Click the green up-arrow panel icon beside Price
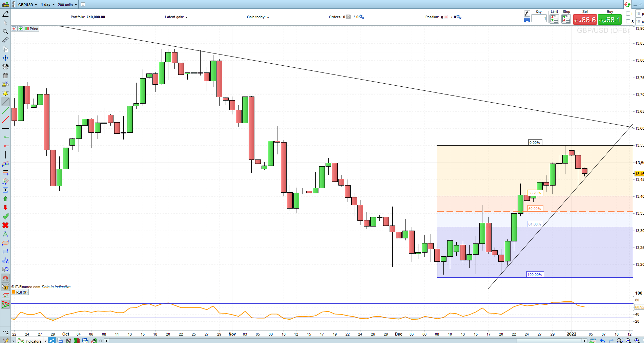Screen dimensions: 644x343 21,29
